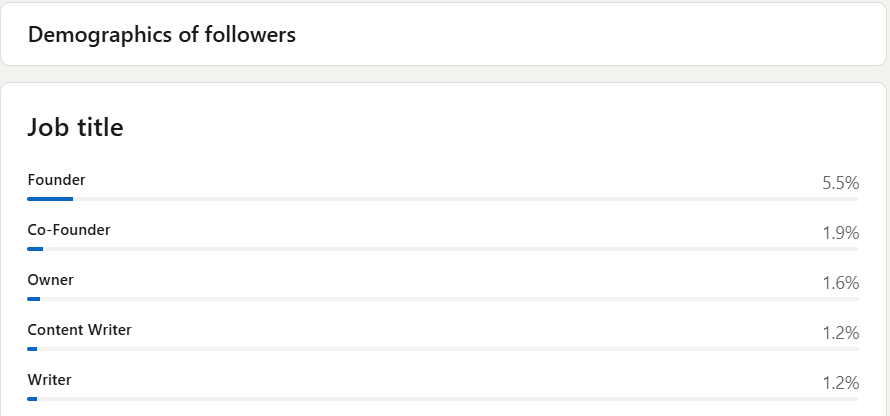Screen dimensions: 890x416
Task: Click blue filled segment of bottom Writer bar
Action: 32,399
